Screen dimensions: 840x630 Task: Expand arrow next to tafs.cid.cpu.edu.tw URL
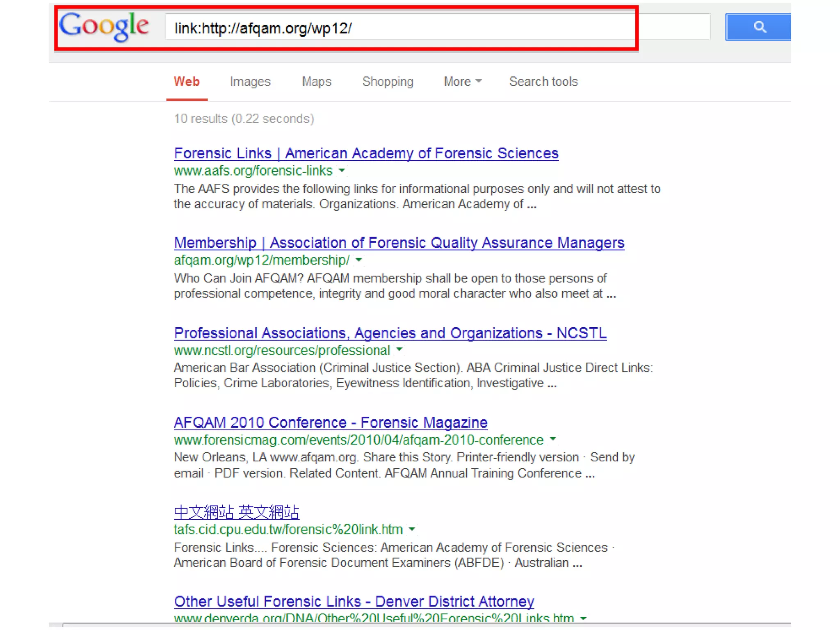coord(412,529)
